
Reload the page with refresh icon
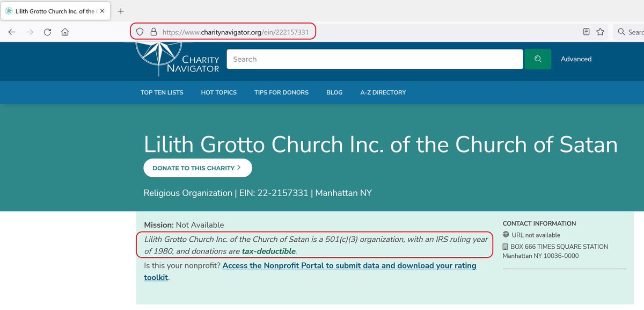click(47, 32)
